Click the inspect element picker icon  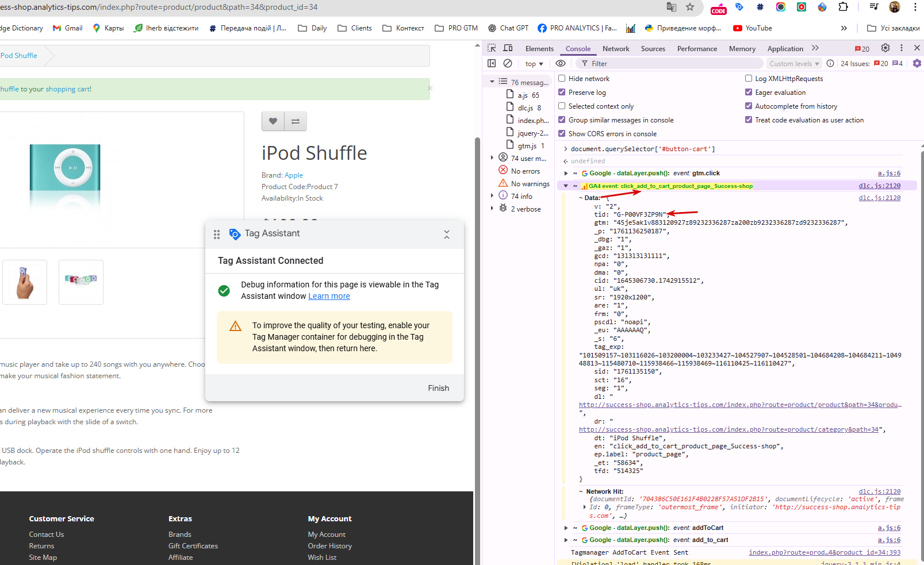point(492,48)
